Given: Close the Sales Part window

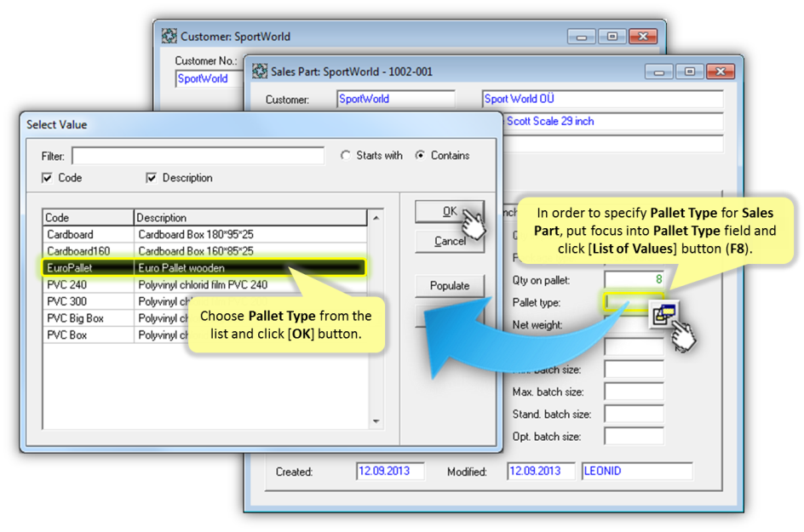Looking at the screenshot, I should coord(721,72).
